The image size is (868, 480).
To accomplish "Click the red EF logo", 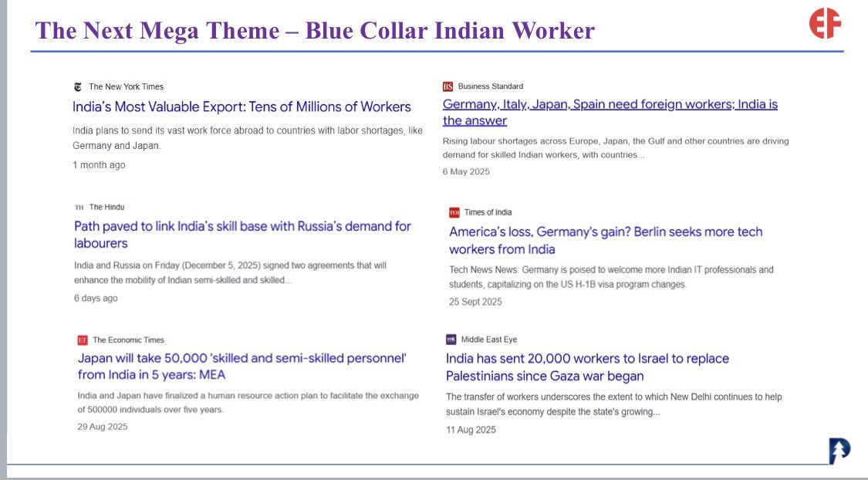I will point(825,23).
